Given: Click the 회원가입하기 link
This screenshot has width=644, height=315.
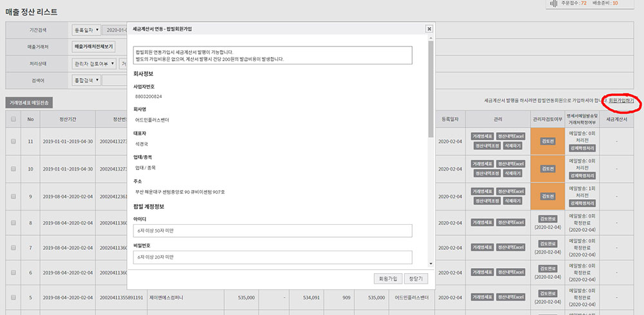Looking at the screenshot, I should [621, 100].
